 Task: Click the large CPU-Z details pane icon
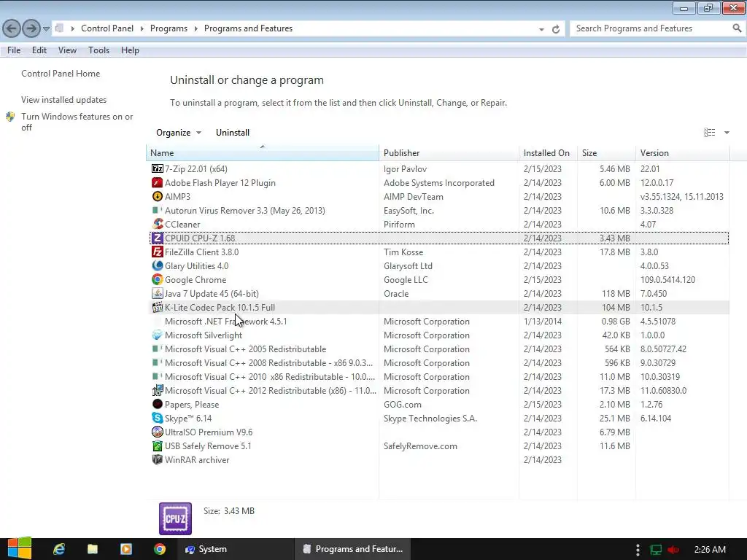coord(175,518)
